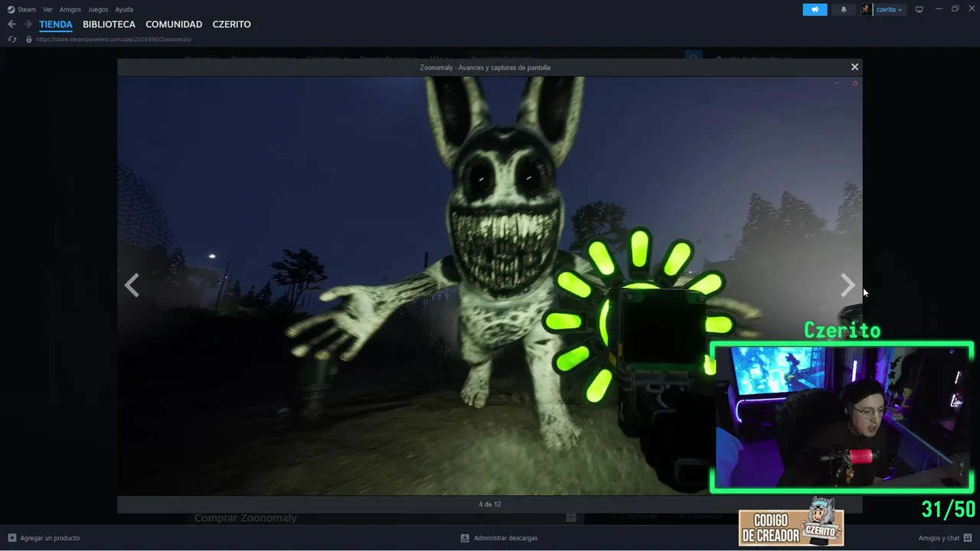Open the notifications bell

click(844, 10)
